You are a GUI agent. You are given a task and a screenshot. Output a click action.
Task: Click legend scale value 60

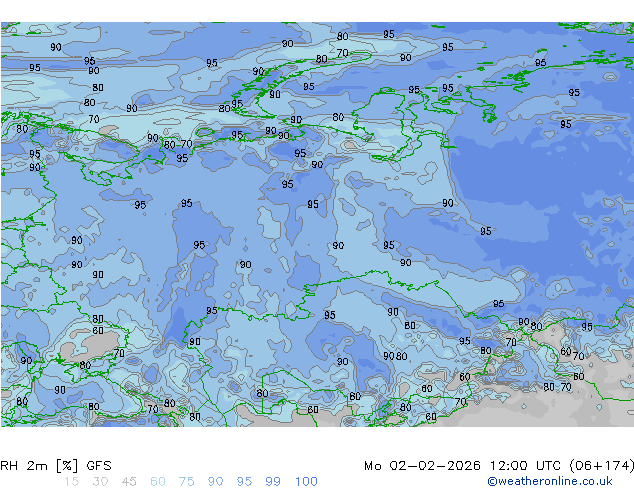[x=158, y=482]
